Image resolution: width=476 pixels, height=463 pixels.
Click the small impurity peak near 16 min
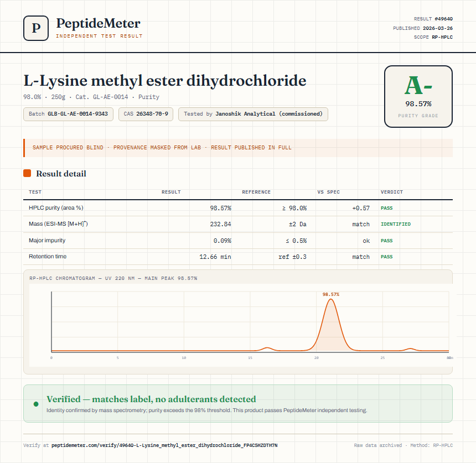click(x=267, y=349)
